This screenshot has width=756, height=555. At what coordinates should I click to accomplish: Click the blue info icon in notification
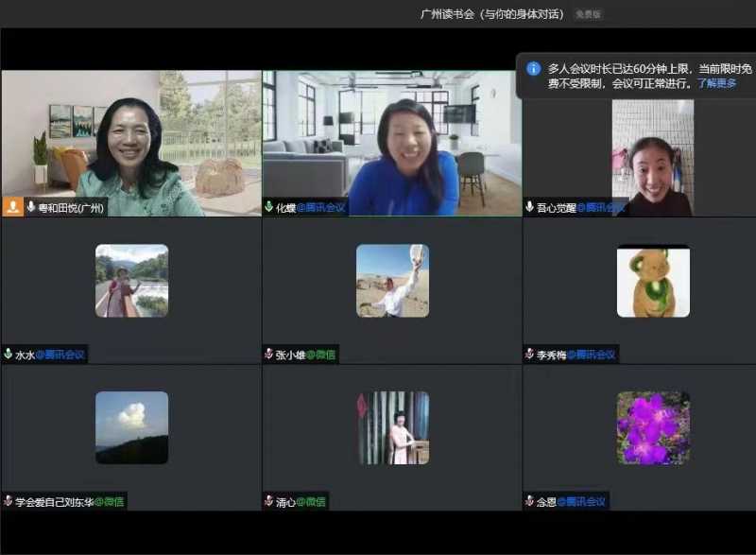(533, 69)
